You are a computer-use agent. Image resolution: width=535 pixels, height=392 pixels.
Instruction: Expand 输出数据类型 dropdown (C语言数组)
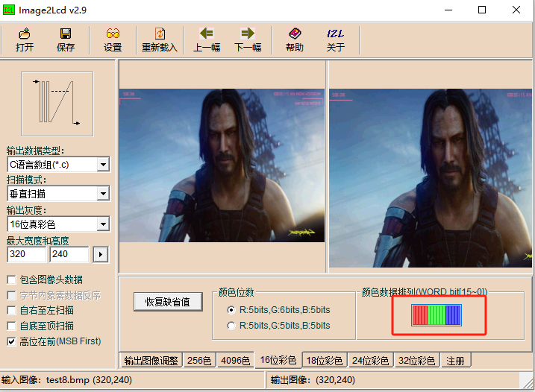click(103, 165)
